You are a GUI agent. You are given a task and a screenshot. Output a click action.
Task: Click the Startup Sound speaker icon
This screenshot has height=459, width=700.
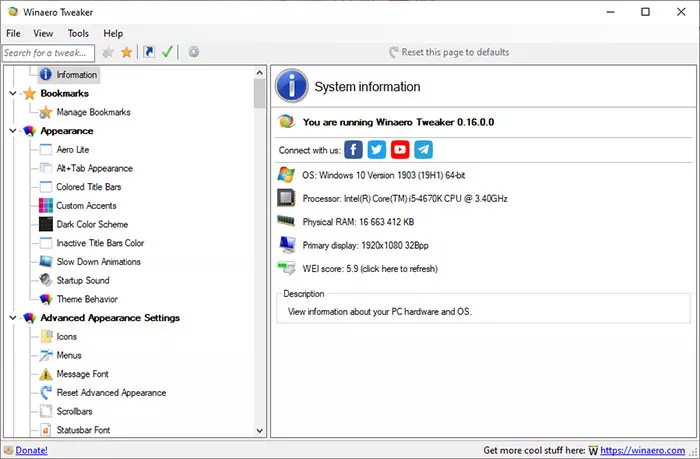[x=46, y=280]
